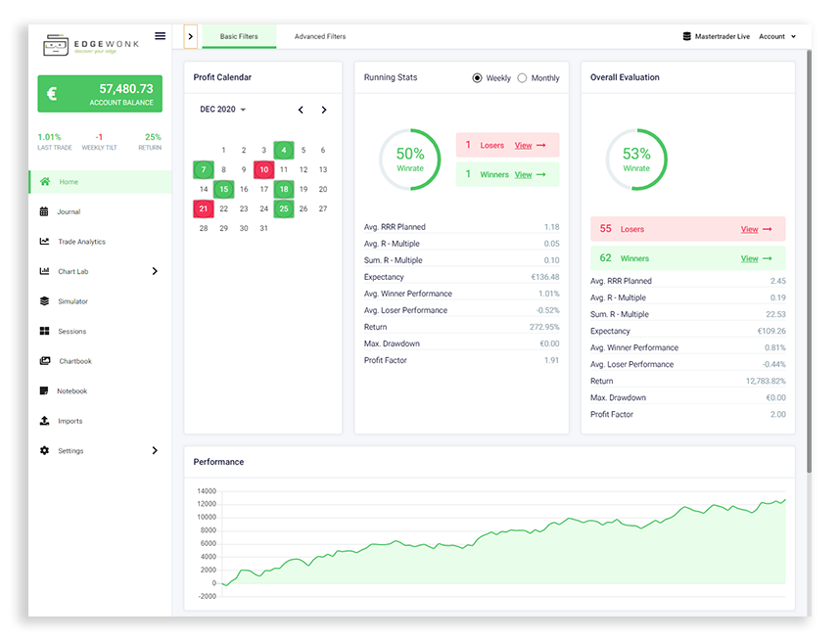Go to next month in Profit Calendar
Screen dimensions: 840x641
click(324, 110)
